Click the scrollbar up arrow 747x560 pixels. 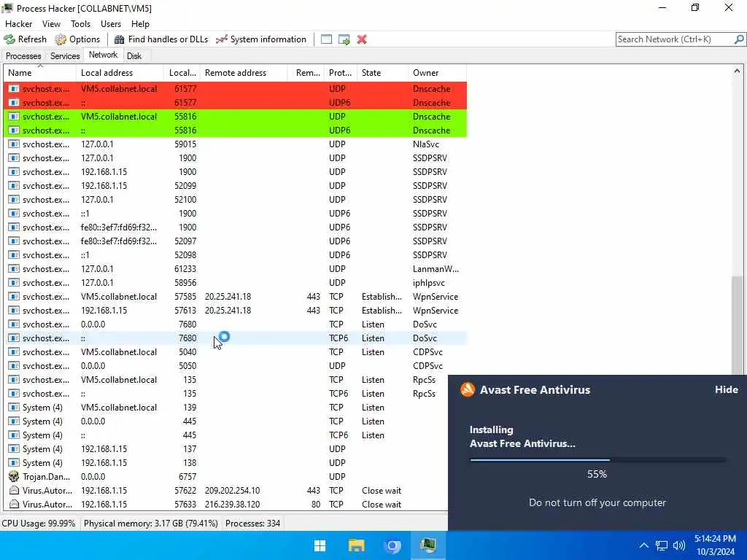(737, 71)
